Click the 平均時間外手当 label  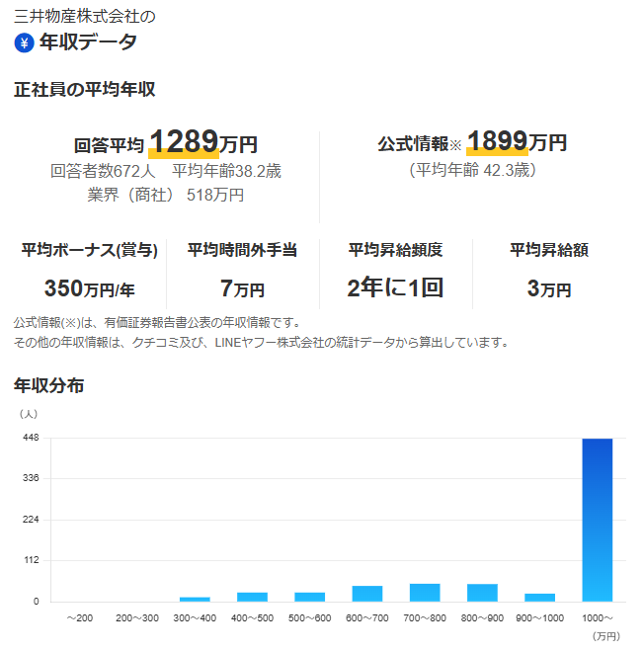(x=242, y=250)
